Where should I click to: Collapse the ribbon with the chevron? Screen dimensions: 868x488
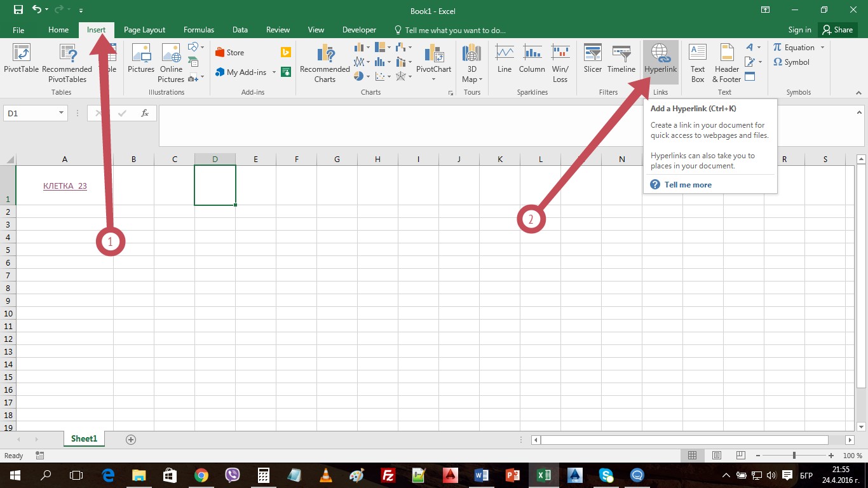pos(858,93)
